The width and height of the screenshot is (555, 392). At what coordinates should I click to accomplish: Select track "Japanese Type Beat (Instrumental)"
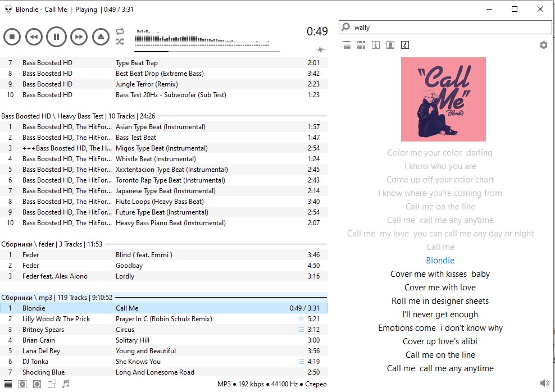[x=164, y=191]
